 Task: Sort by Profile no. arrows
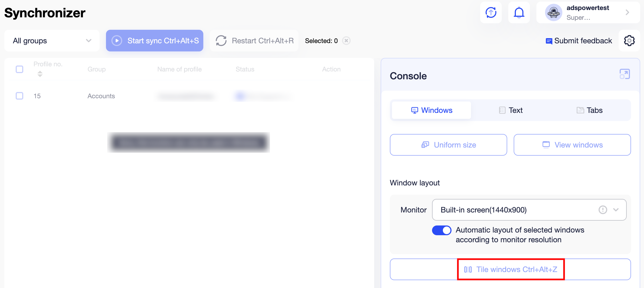pos(40,74)
